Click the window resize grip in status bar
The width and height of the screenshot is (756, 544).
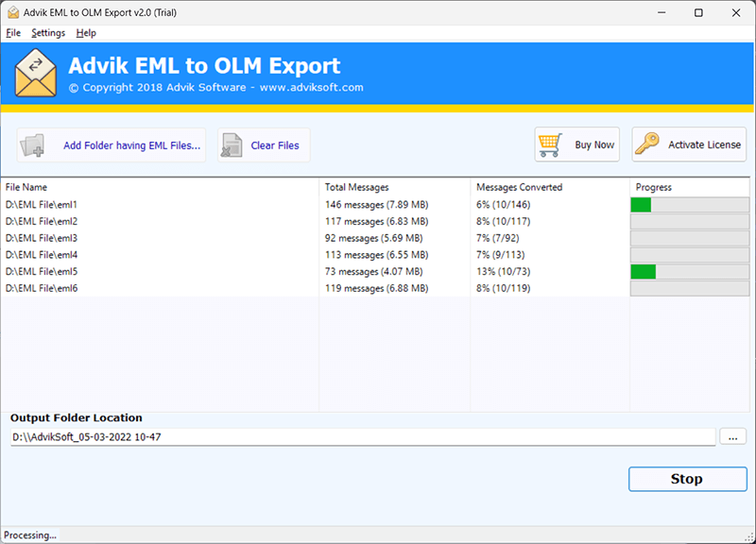[x=749, y=537]
